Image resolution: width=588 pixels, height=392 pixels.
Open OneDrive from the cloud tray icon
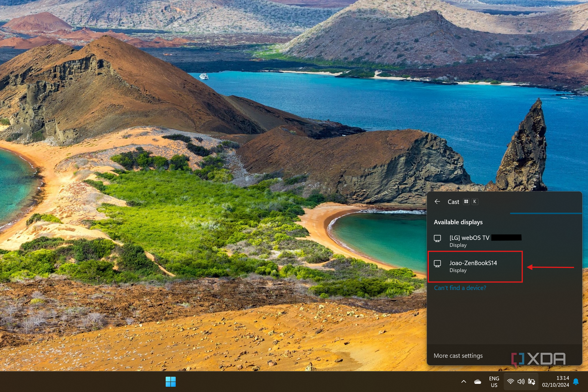click(x=478, y=382)
